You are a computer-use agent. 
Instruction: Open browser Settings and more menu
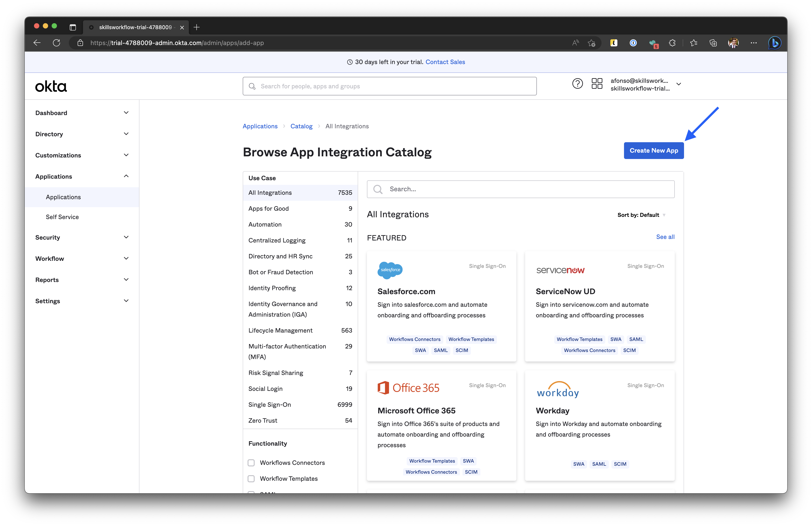point(754,43)
